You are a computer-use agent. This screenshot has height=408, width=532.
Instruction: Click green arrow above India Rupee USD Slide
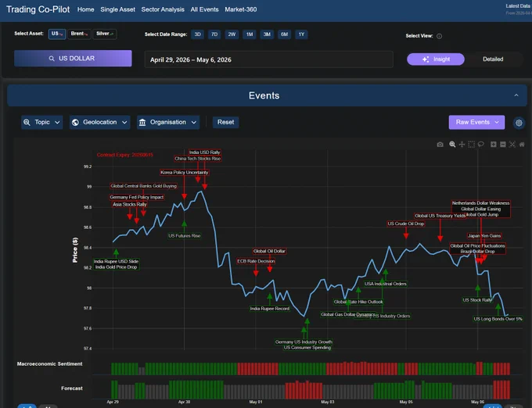tap(116, 252)
